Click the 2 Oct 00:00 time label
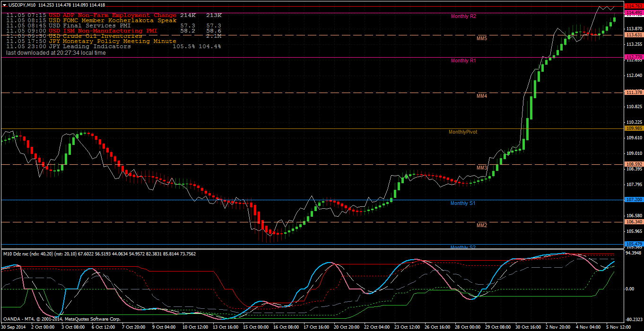This screenshot has width=644, height=331. click(x=44, y=327)
